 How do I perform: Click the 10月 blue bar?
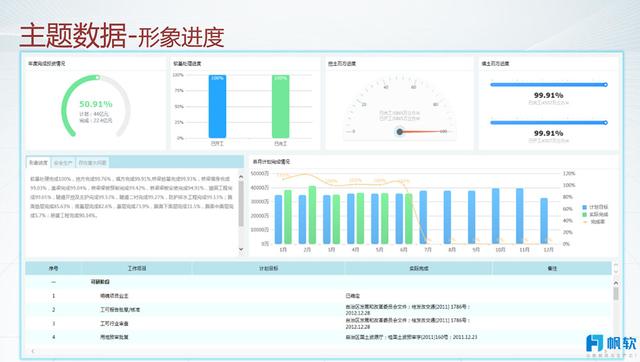(496, 216)
